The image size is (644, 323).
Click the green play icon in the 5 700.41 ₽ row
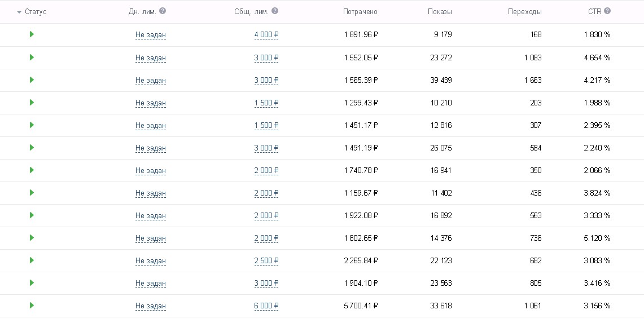tap(32, 305)
